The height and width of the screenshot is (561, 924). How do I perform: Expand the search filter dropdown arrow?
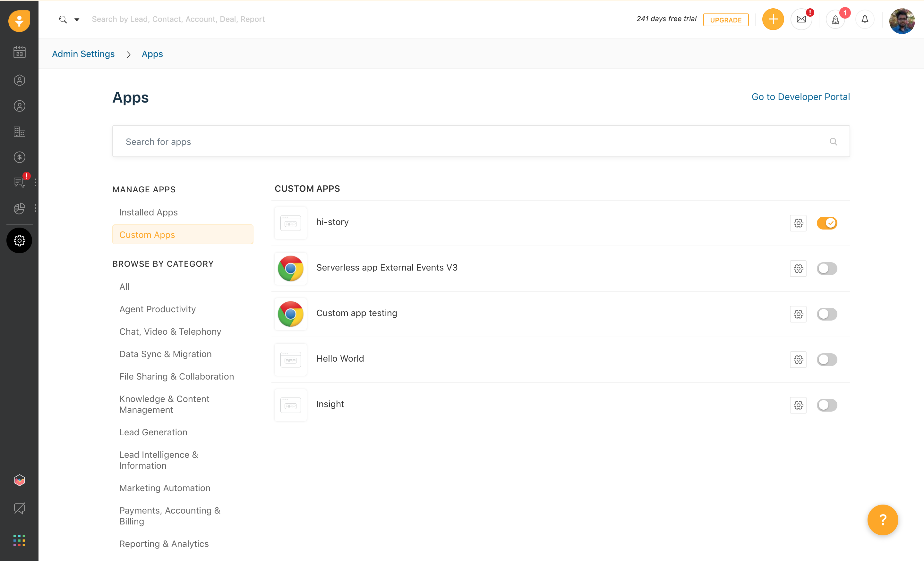click(76, 20)
